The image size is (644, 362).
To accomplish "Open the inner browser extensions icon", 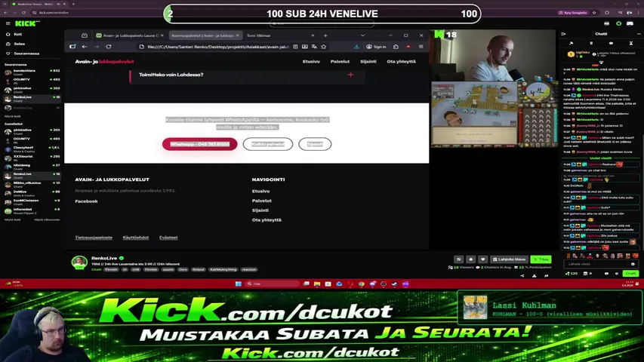I will coord(396,47).
